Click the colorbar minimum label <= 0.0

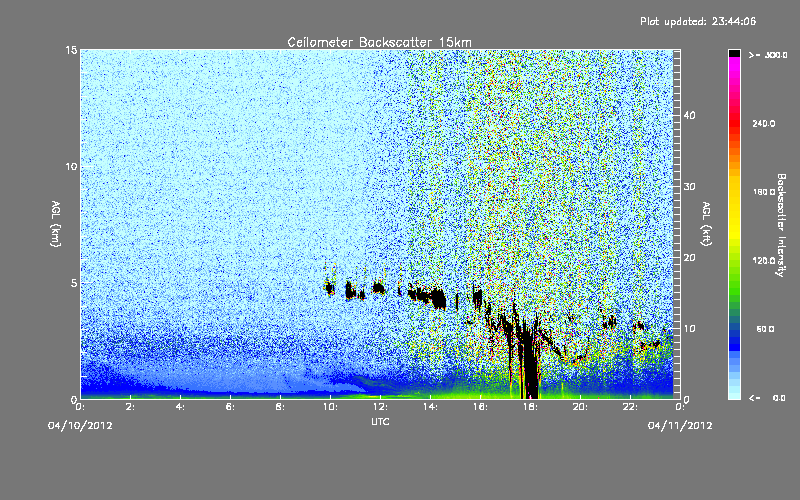[767, 398]
